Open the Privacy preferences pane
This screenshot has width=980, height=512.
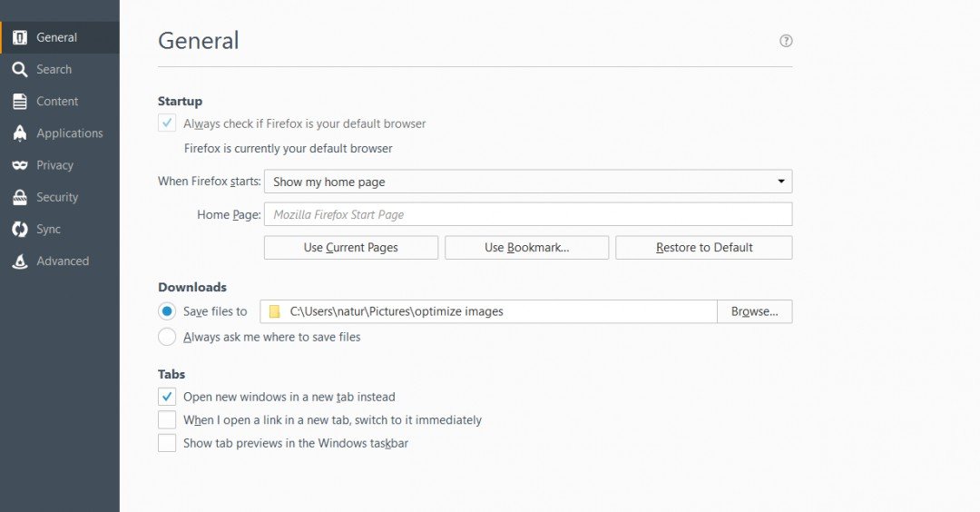click(x=59, y=165)
